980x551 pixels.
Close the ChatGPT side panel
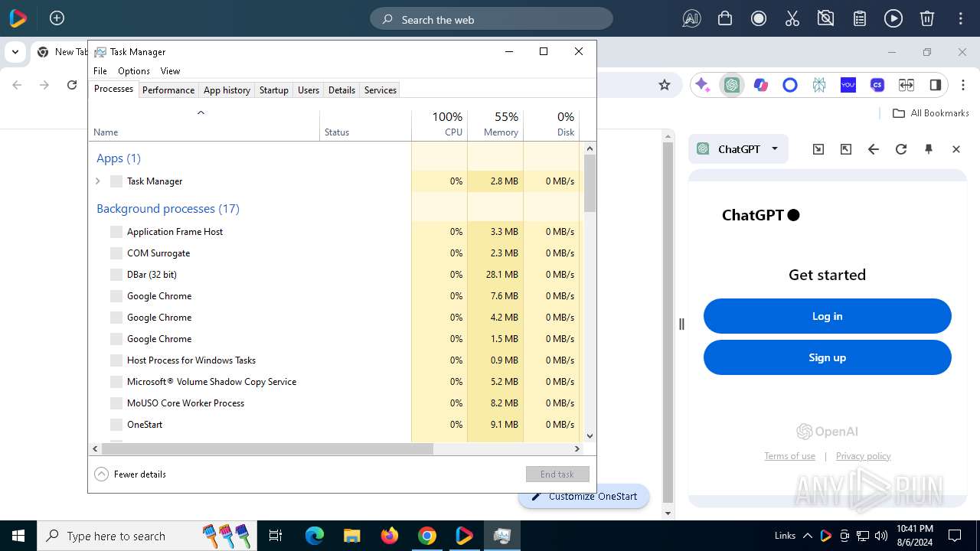[x=956, y=149]
